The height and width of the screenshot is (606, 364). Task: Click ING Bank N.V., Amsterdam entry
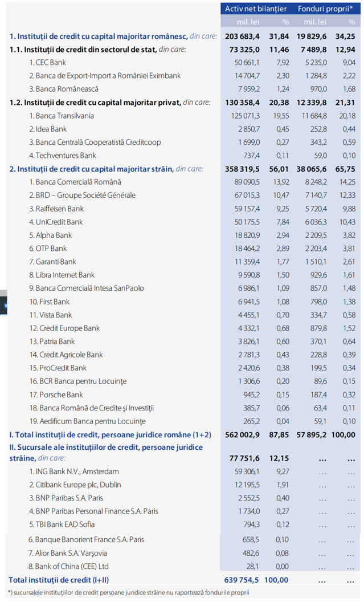74,471
